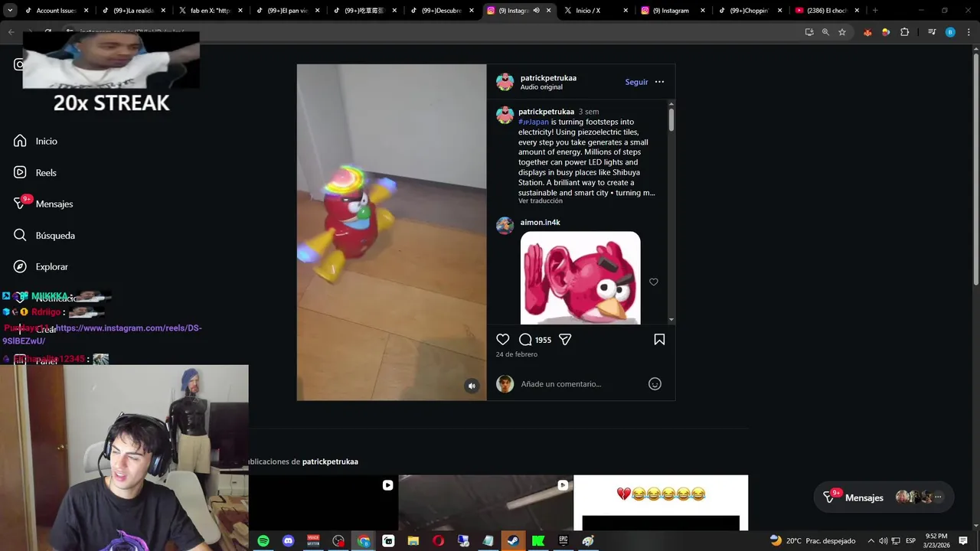Mute the active Instagram tab audio icon
The width and height of the screenshot is (980, 551).
point(536,11)
